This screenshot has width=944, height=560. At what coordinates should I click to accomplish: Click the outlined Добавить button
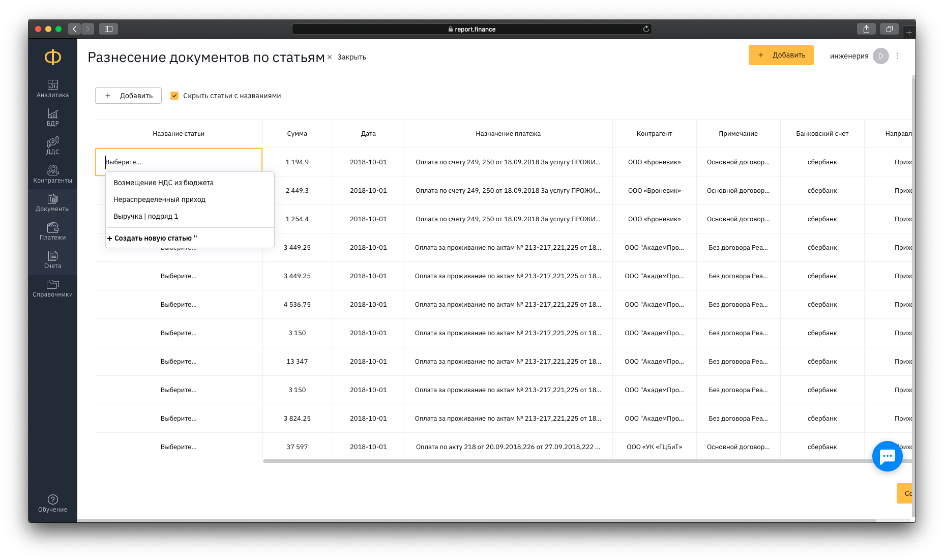128,96
